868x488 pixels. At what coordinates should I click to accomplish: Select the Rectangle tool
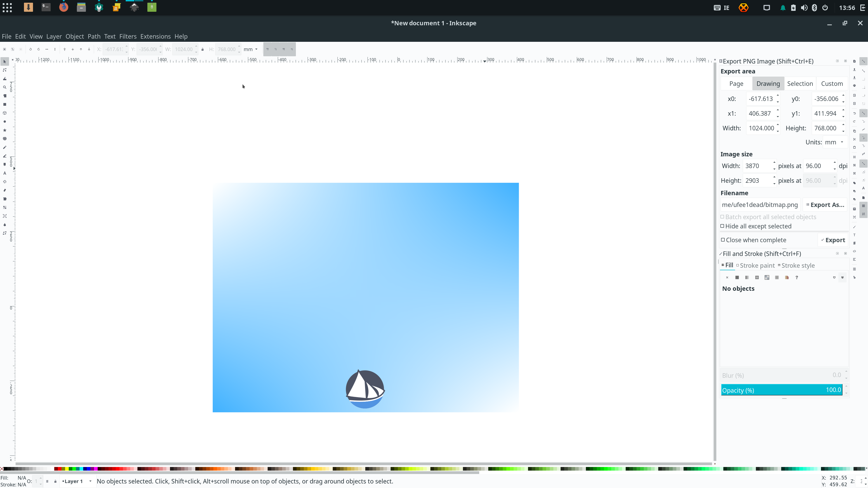[x=5, y=104]
